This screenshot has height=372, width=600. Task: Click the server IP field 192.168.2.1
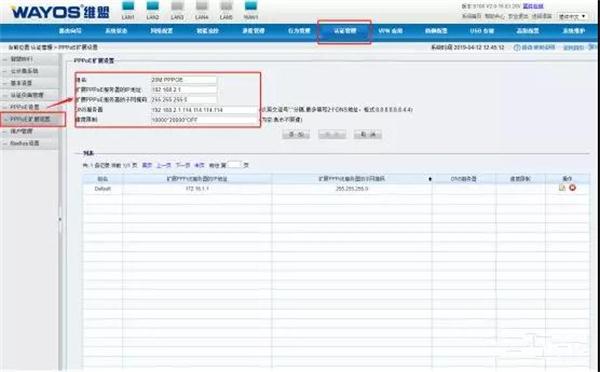(184, 90)
